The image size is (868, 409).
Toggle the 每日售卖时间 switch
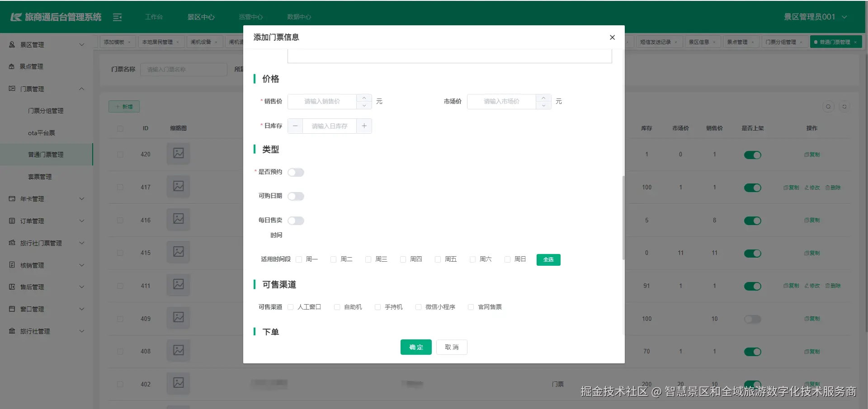pyautogui.click(x=296, y=221)
